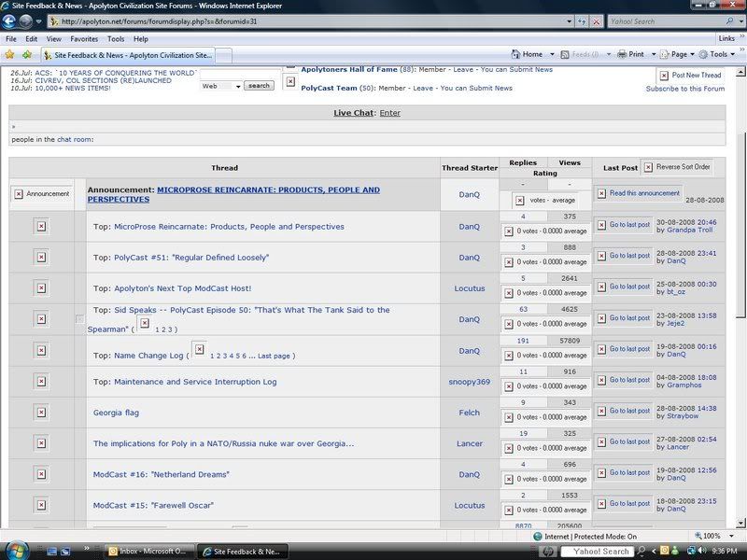Click the taskbar Yahoo! Search field
The width and height of the screenshot is (747, 560).
pyautogui.click(x=597, y=551)
